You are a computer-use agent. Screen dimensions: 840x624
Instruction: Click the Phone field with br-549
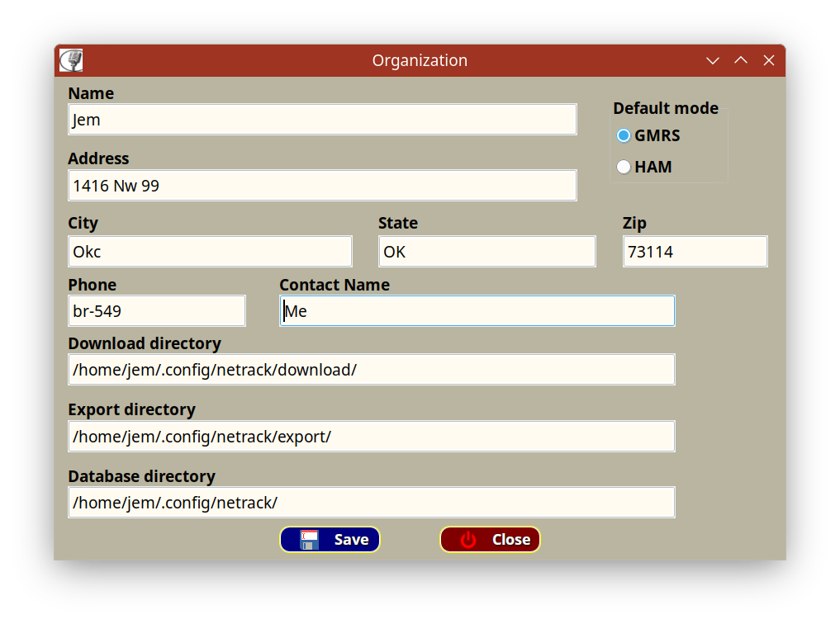pos(157,311)
